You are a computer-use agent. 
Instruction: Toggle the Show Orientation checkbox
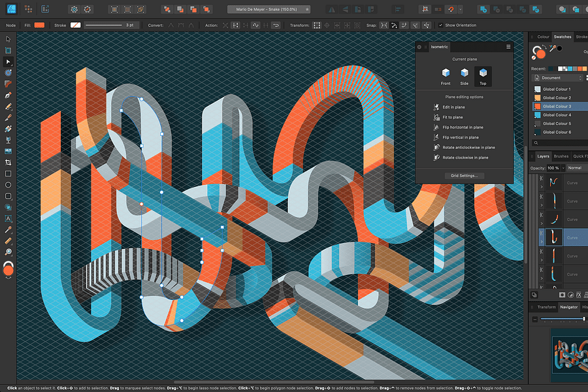pyautogui.click(x=440, y=25)
